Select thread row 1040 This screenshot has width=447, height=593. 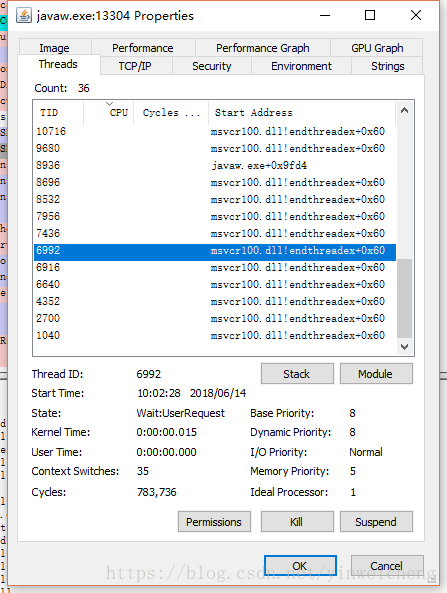215,335
